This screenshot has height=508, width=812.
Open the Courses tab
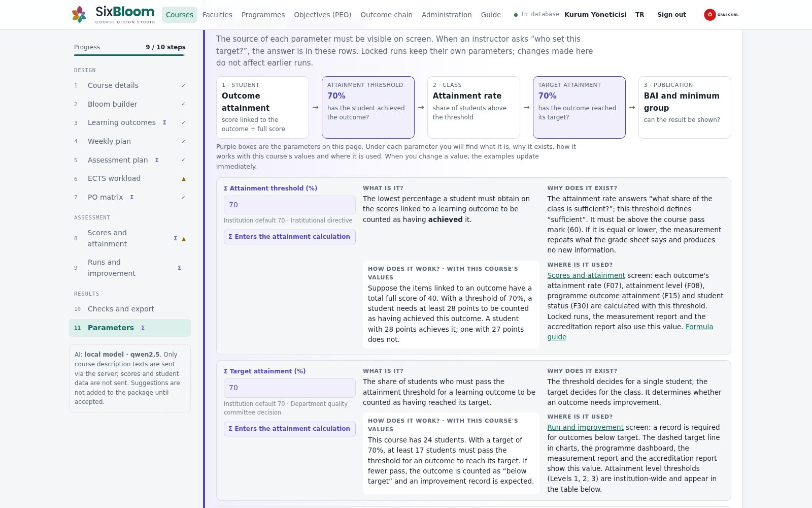(180, 15)
